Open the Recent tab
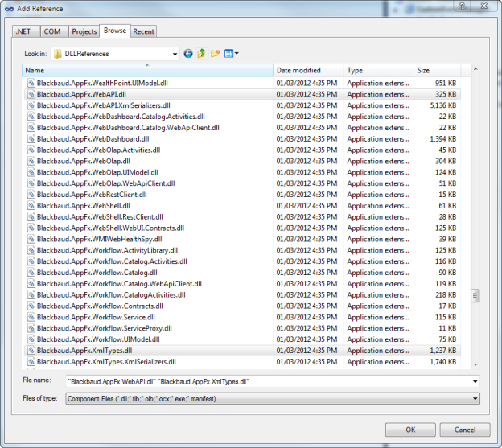This screenshot has width=502, height=448. point(144,31)
